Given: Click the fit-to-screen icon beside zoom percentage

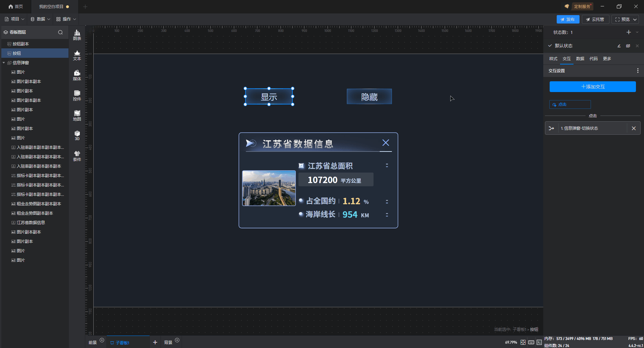Looking at the screenshot, I should [523, 342].
